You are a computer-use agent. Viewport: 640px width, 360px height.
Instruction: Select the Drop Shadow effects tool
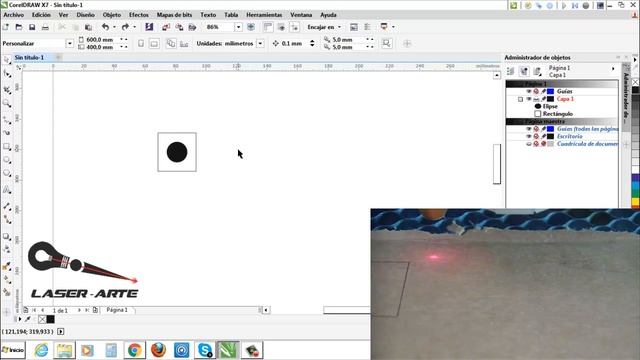[7, 236]
